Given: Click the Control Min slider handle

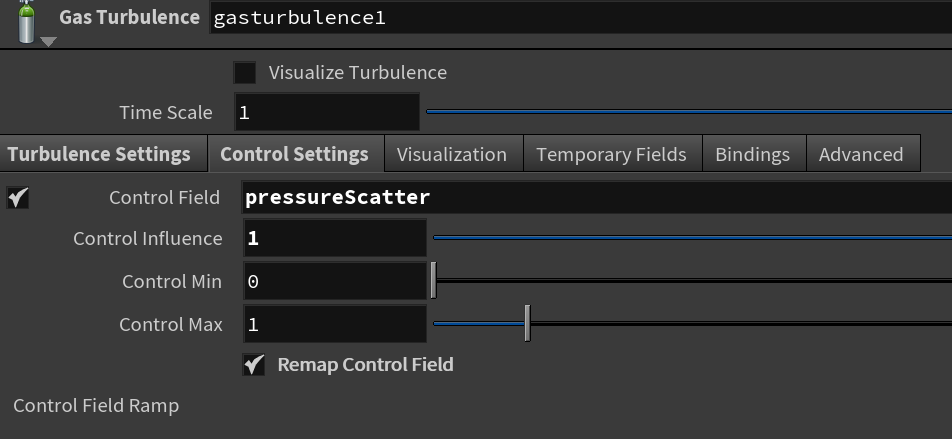Looking at the screenshot, I should point(434,281).
